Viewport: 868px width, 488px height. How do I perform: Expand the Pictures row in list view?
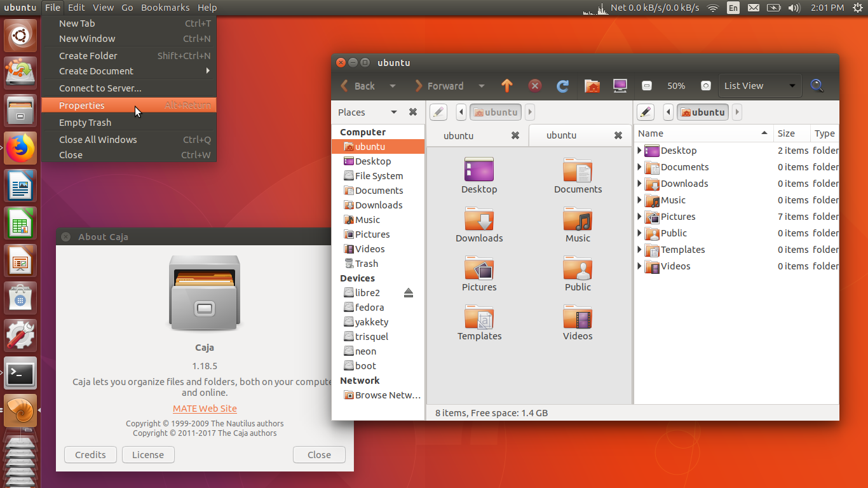pyautogui.click(x=640, y=217)
